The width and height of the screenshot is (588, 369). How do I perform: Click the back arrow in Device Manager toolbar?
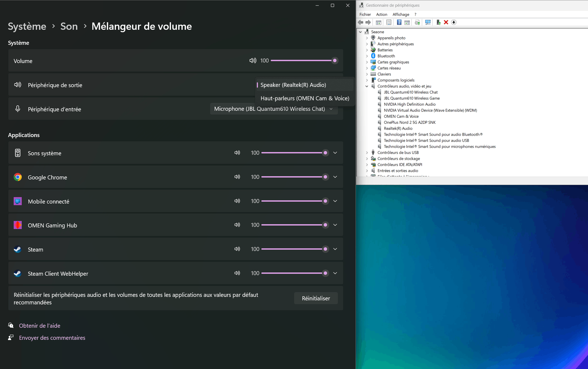point(361,22)
